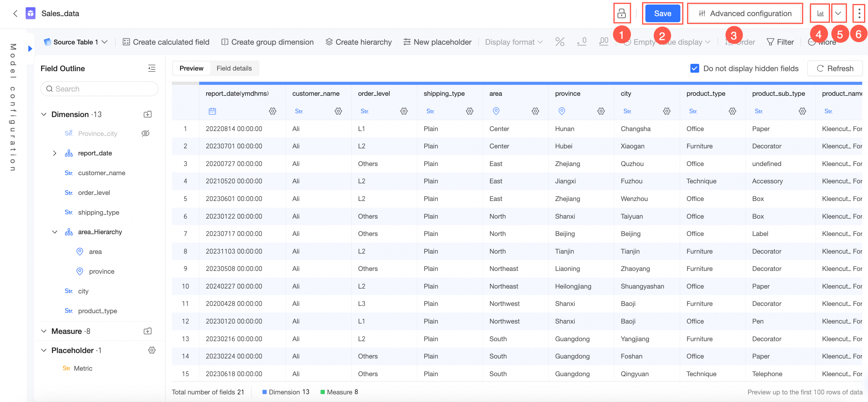Open Placeholder settings gear icon
Screen dimensions: 868x402
tap(152, 350)
